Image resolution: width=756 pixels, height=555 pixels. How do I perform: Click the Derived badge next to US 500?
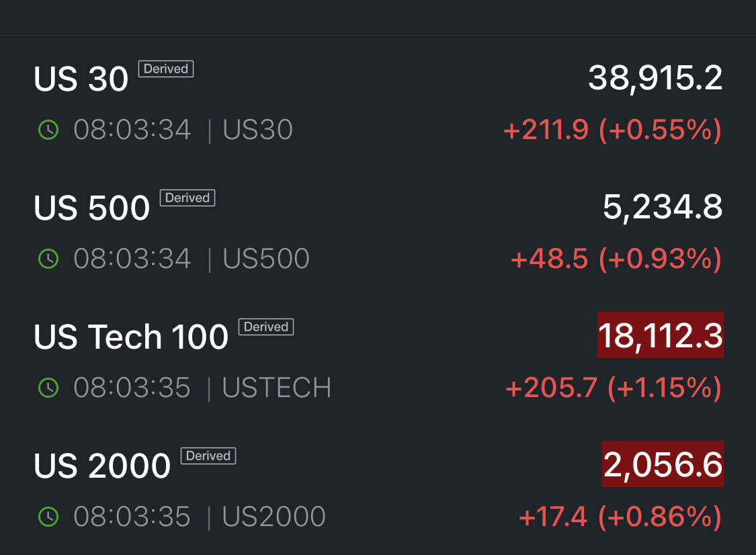pos(187,198)
